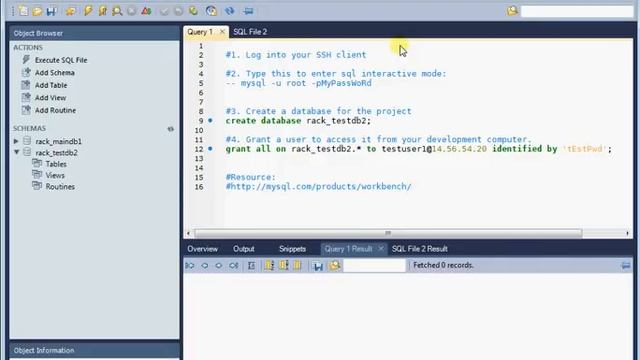Image resolution: width=640 pixels, height=360 pixels.
Task: Save SQL script with floppy disk icon
Action: pos(51,11)
